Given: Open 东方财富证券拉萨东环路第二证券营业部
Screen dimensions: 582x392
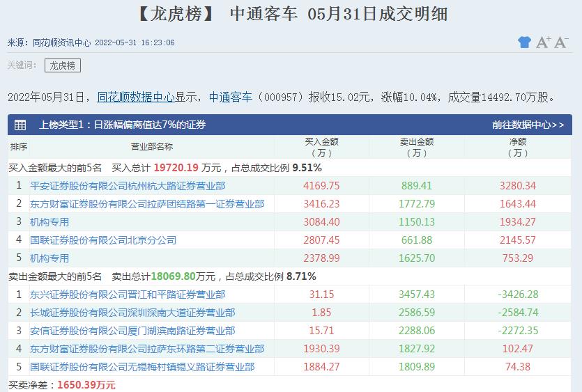Looking at the screenshot, I should [x=147, y=349].
